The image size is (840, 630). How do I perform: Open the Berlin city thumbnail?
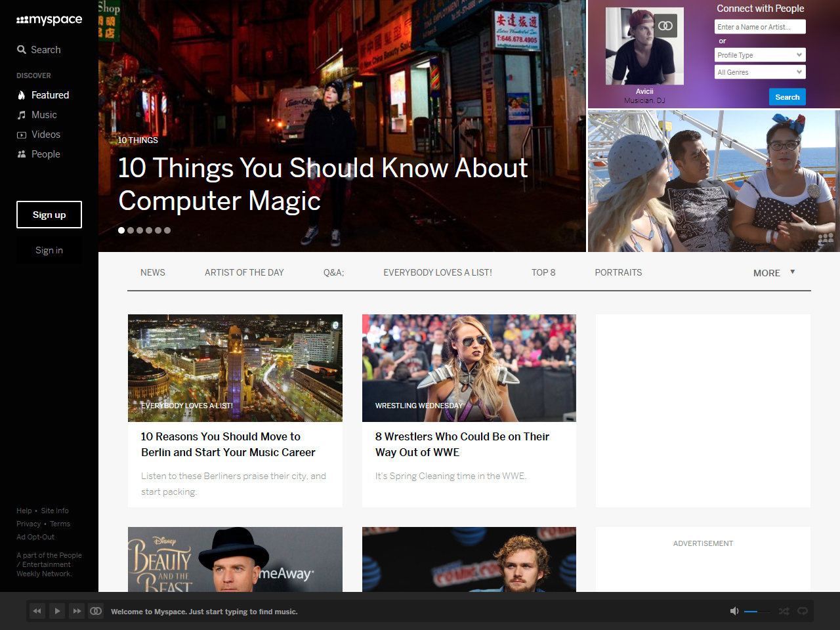[x=235, y=368]
